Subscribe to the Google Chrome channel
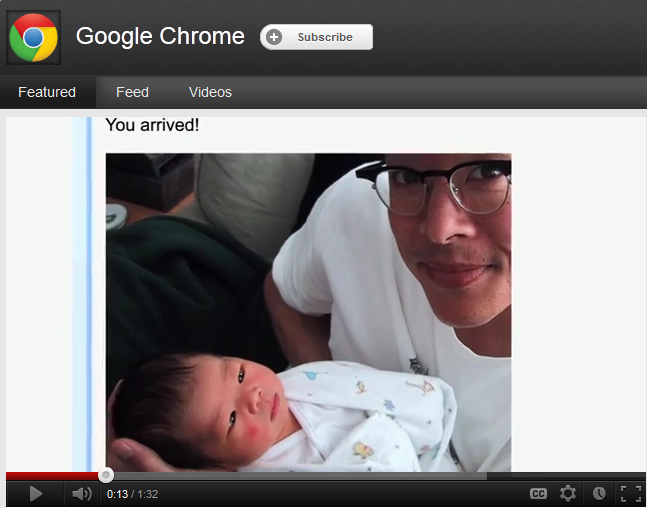This screenshot has height=508, width=647. (x=316, y=37)
